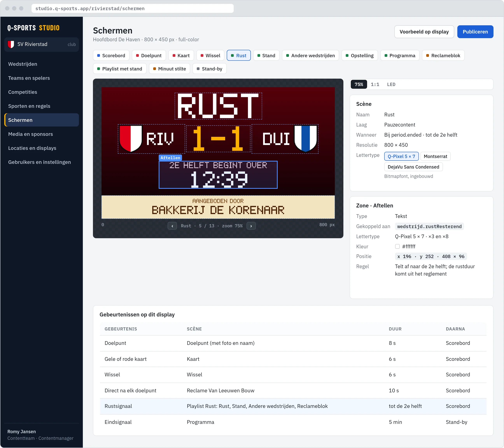Switch preview to LED mode
This screenshot has width=504, height=448.
[391, 84]
